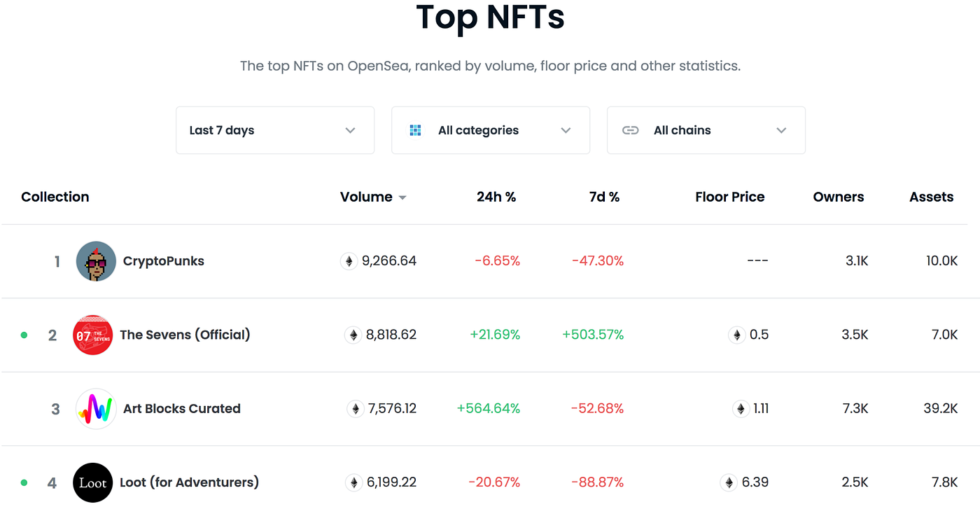
Task: Click the Ethereum icon beside floor price 1.11
Action: click(741, 409)
